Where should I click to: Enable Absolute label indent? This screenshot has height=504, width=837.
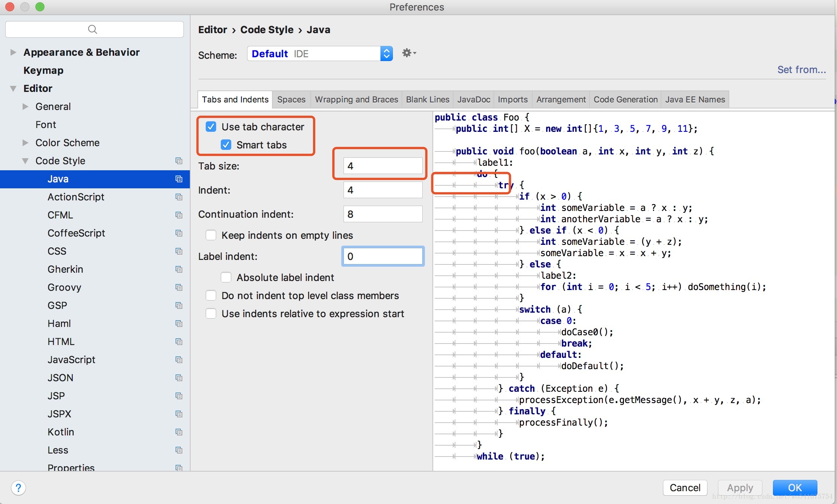point(226,278)
